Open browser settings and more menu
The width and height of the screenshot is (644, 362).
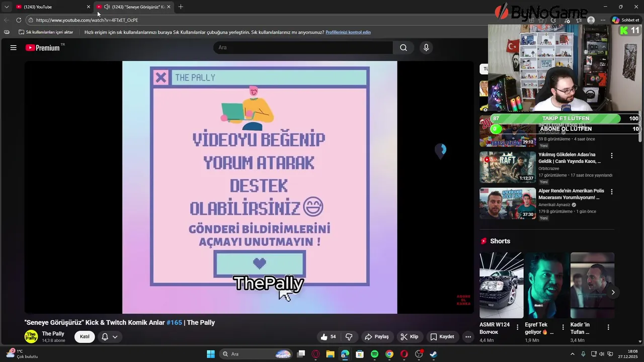click(x=603, y=20)
